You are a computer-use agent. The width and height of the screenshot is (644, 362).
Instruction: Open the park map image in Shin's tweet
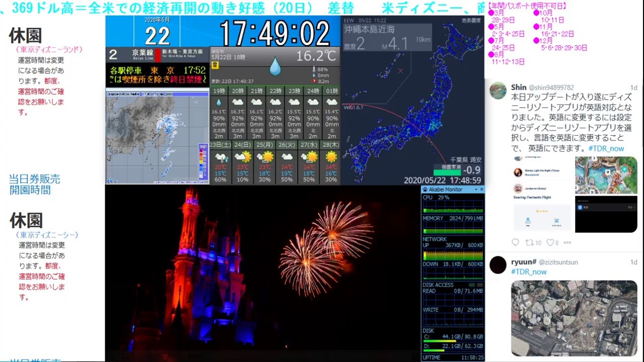click(x=606, y=175)
